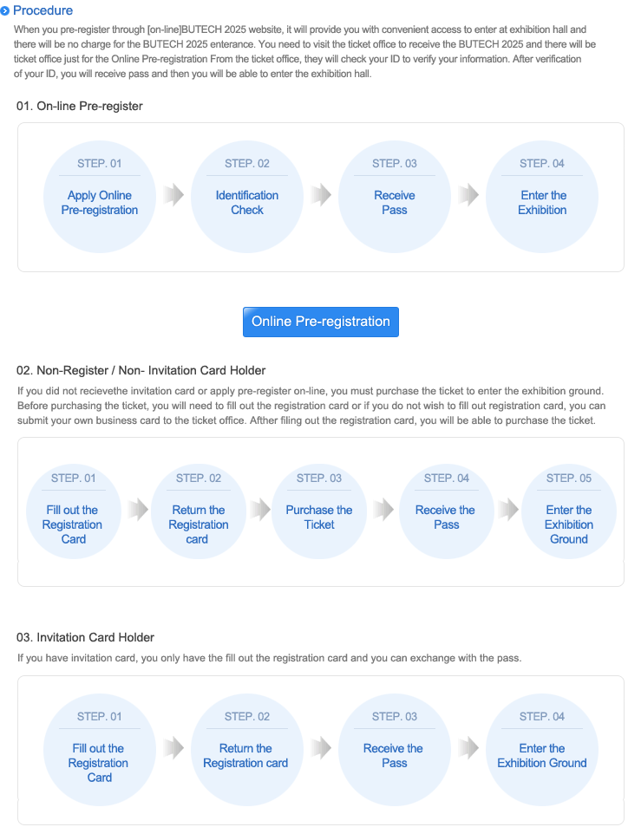Click arrow between Purchase the Ticket and Receive the Pass

point(383,509)
